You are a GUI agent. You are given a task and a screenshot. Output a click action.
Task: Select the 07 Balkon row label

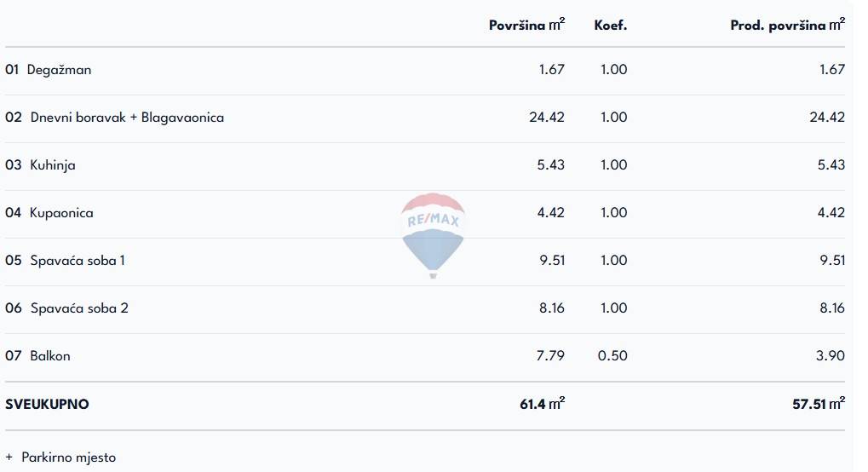click(38, 356)
